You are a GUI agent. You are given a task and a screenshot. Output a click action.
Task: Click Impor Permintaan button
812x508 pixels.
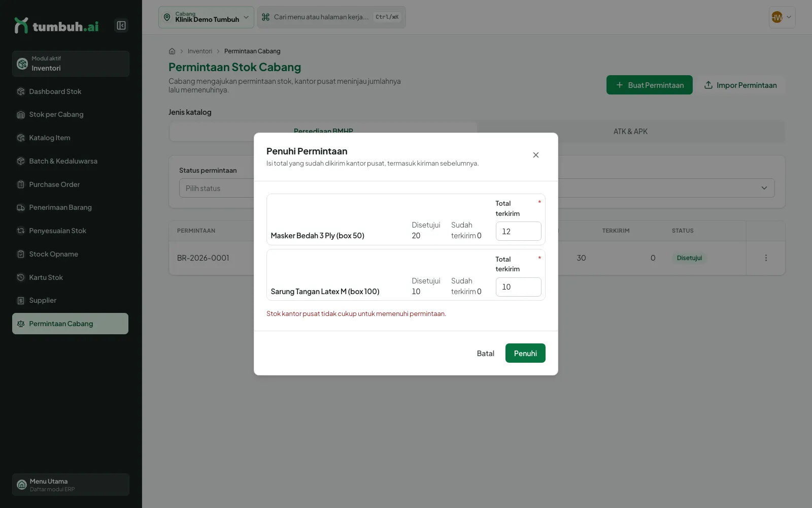coord(740,85)
